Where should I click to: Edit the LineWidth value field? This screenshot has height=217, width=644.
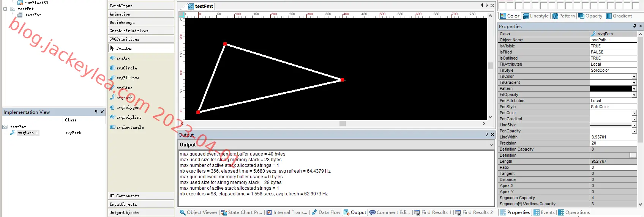pyautogui.click(x=613, y=137)
